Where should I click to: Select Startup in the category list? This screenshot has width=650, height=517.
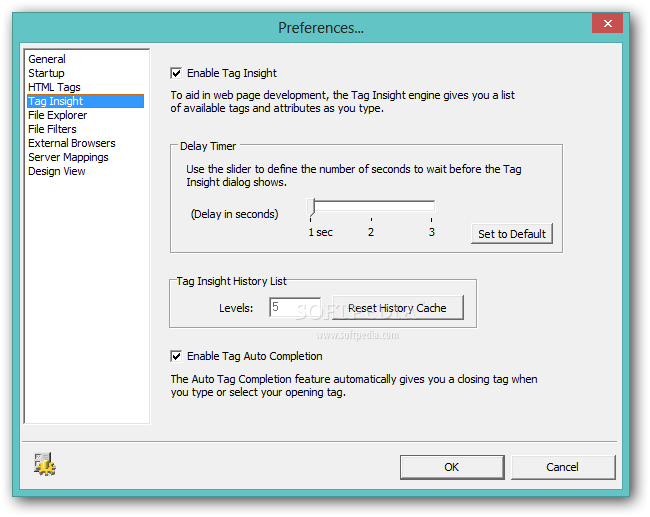[x=85, y=73]
